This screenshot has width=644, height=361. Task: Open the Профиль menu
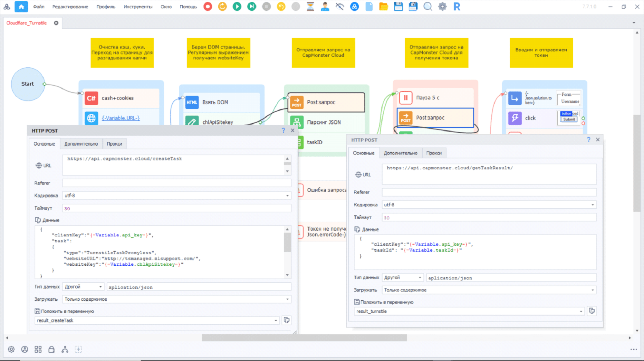click(x=106, y=6)
